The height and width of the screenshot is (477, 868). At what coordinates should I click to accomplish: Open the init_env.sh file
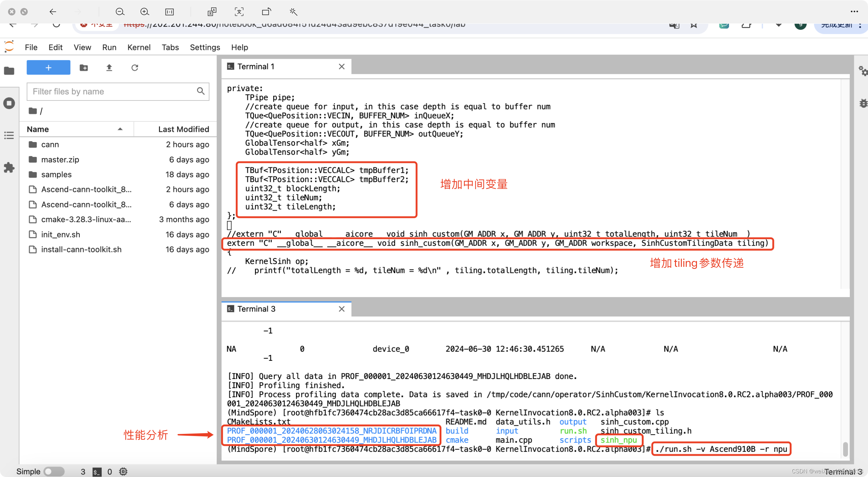click(61, 234)
